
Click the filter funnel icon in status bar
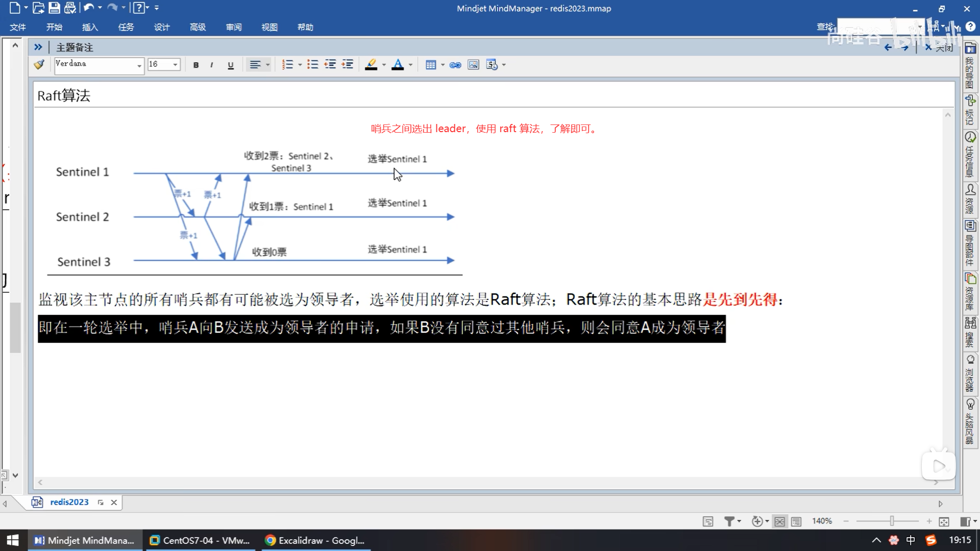coord(729,521)
